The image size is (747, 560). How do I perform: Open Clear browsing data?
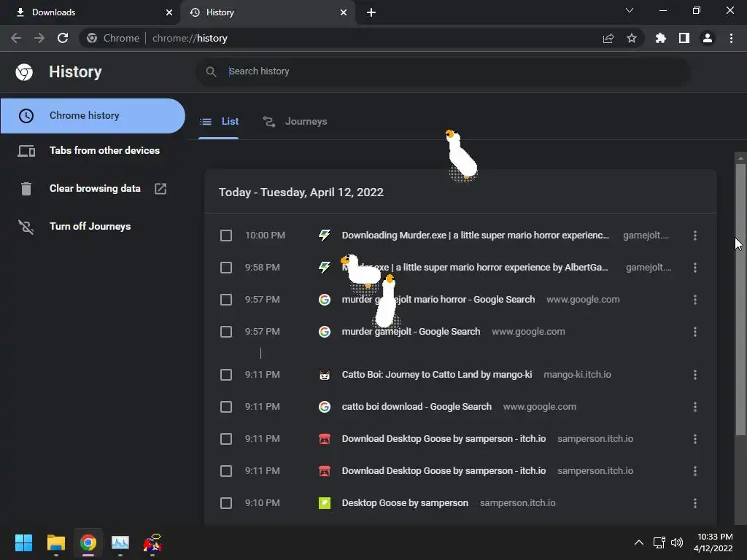point(93,189)
